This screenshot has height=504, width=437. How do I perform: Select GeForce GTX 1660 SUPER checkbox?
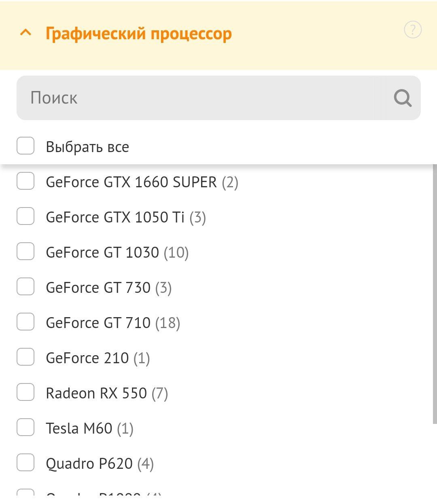(x=25, y=181)
